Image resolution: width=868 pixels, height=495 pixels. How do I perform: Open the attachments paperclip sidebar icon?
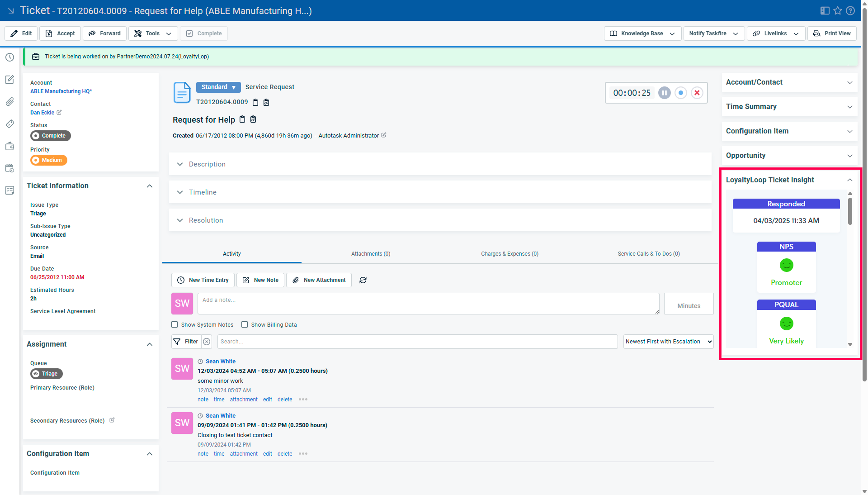pos(9,102)
